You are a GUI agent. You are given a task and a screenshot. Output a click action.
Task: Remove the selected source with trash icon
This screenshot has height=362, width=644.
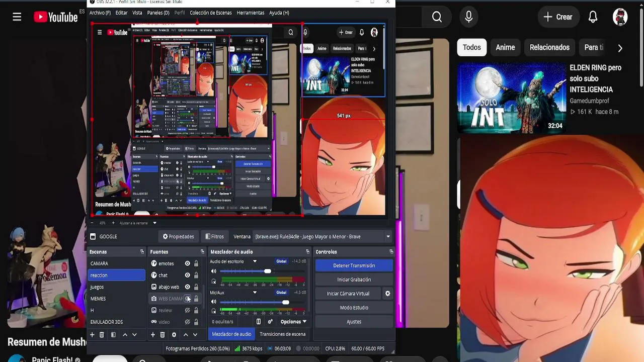point(163,335)
